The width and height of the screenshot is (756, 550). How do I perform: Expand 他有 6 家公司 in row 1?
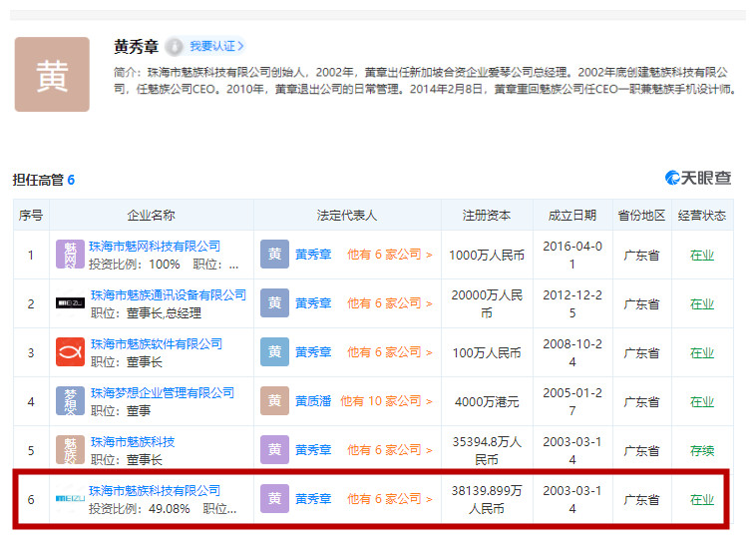(390, 255)
